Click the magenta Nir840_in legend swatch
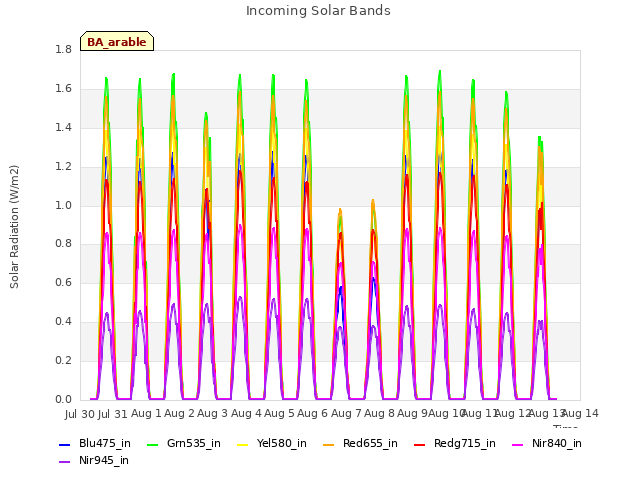The image size is (640, 480). (x=517, y=444)
